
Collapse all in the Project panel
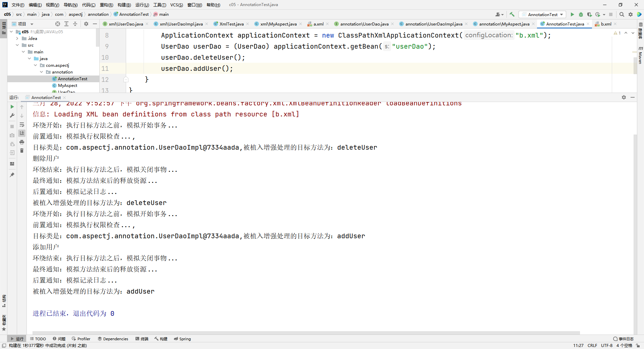click(x=75, y=24)
